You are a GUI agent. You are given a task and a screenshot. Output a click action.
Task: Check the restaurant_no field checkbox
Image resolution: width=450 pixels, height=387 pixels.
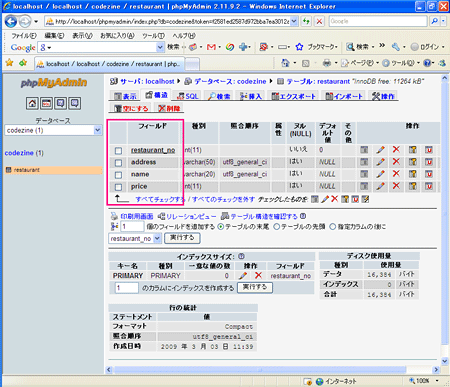coord(118,151)
